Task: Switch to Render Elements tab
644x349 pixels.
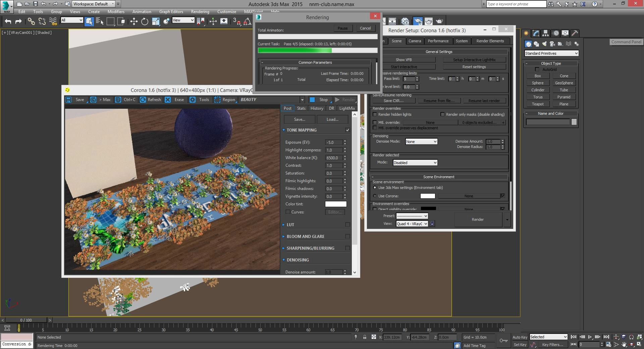Action: 490,41
